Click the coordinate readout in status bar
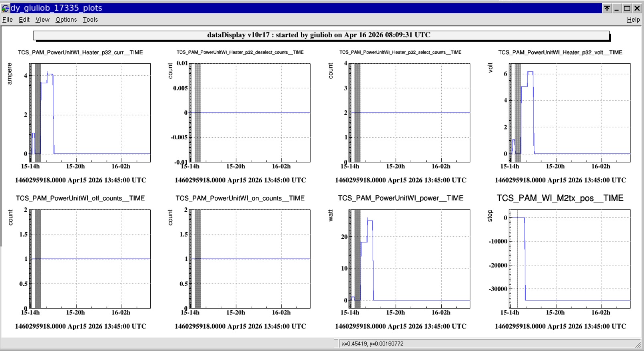The width and height of the screenshot is (644, 351). 372,344
